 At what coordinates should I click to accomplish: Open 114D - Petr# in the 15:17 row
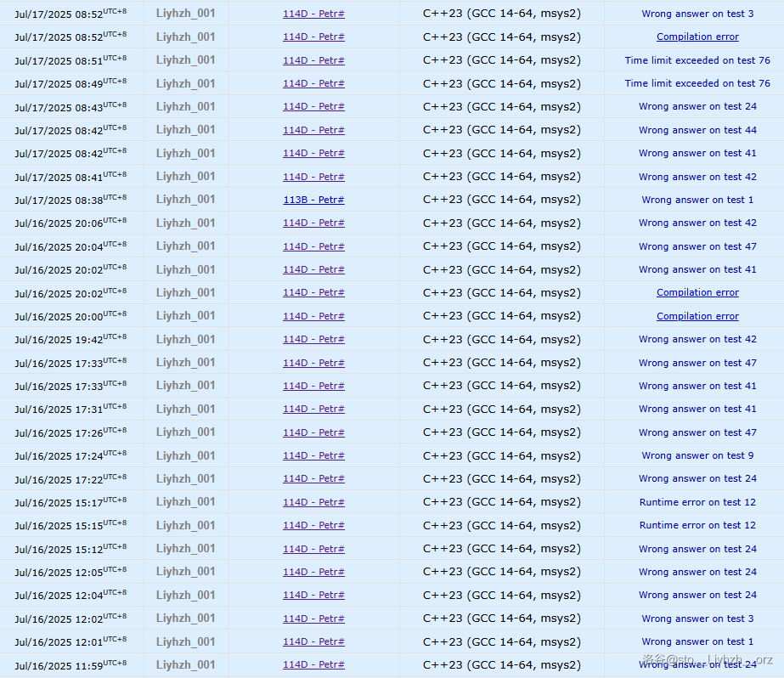coord(313,502)
